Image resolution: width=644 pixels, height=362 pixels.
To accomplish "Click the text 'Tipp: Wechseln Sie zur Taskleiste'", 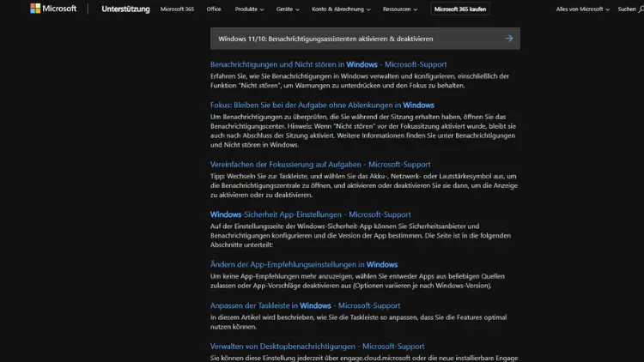I will pos(258,177).
